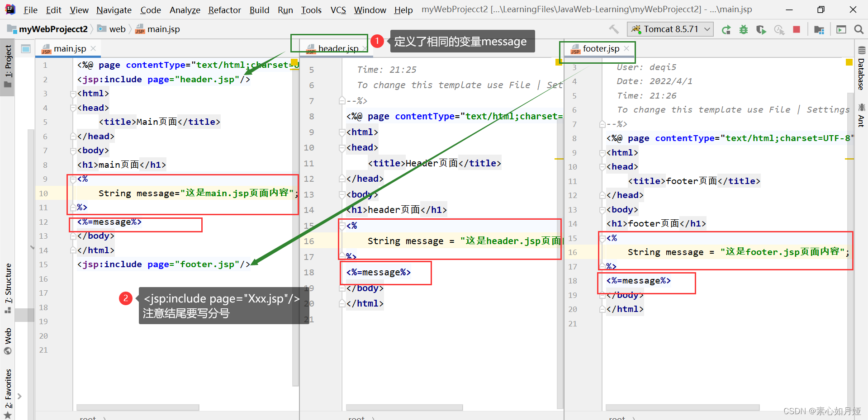Image resolution: width=868 pixels, height=420 pixels.
Task: Collapse <body> fold marker in main.jsp line 7
Action: pyautogui.click(x=73, y=151)
